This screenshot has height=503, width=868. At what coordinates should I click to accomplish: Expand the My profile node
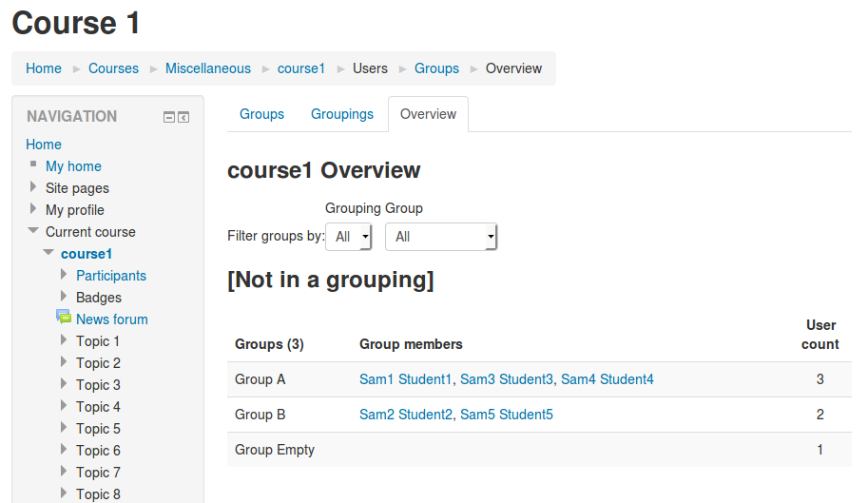coord(33,209)
